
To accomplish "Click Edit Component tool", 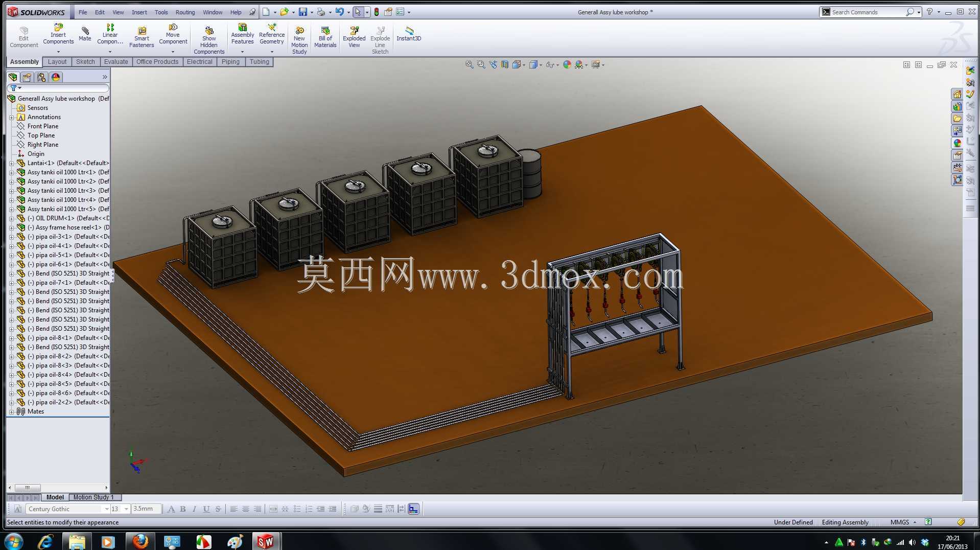I will point(24,37).
